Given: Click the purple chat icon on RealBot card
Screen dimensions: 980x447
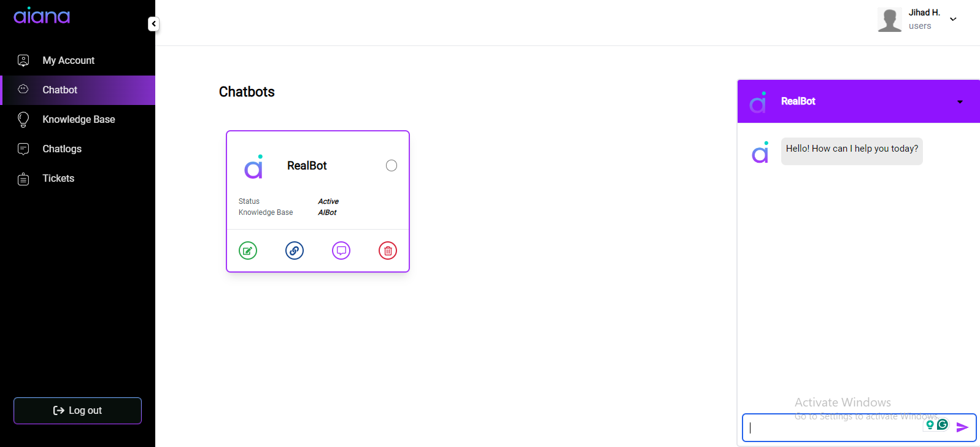Looking at the screenshot, I should [x=341, y=251].
